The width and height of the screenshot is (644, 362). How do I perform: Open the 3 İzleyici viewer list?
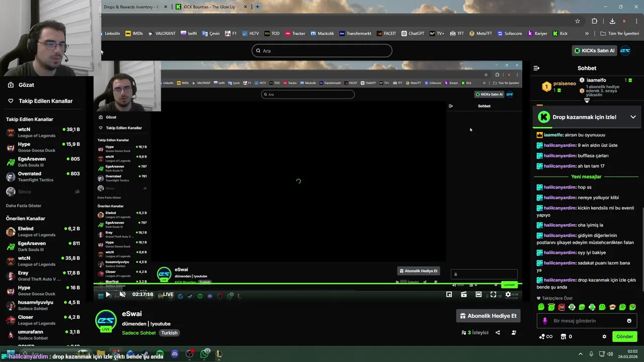(475, 332)
